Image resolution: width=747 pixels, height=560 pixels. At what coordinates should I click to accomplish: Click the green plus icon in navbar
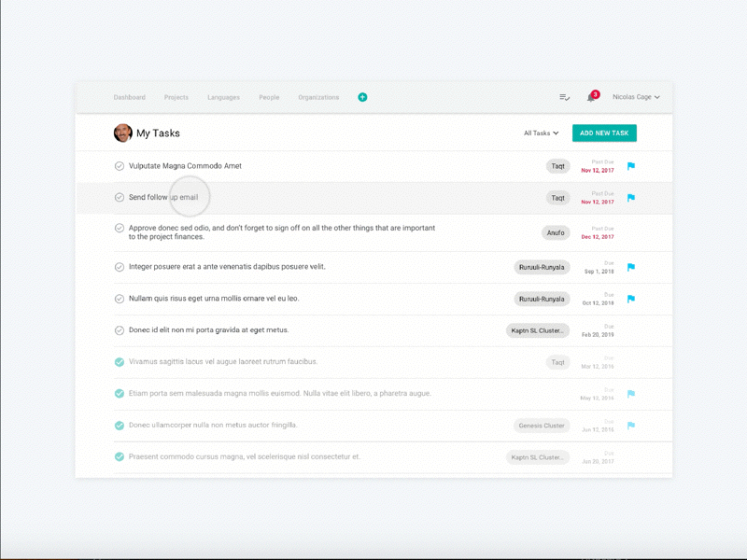[x=362, y=97]
